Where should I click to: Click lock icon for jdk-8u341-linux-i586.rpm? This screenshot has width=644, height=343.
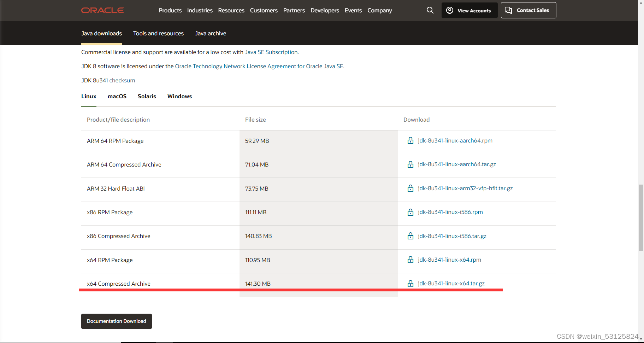pos(410,212)
